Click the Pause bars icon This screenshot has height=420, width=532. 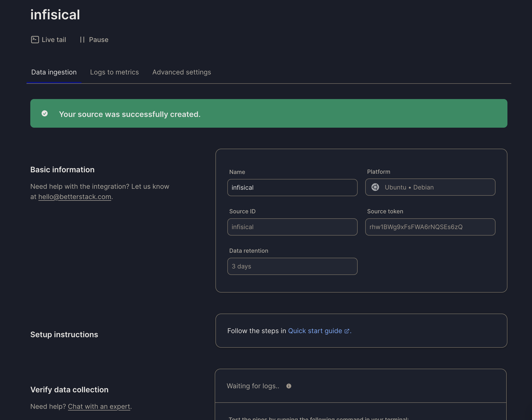point(82,40)
